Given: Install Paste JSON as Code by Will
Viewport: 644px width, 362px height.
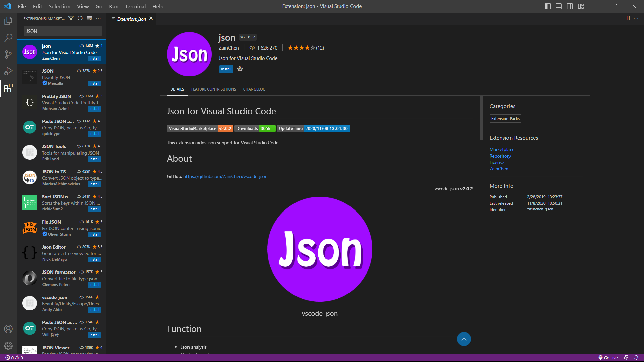Looking at the screenshot, I should (94, 335).
